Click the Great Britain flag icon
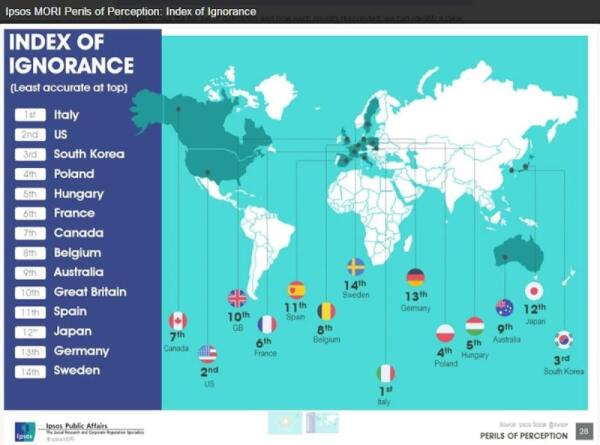This screenshot has height=445, width=600. 237,298
